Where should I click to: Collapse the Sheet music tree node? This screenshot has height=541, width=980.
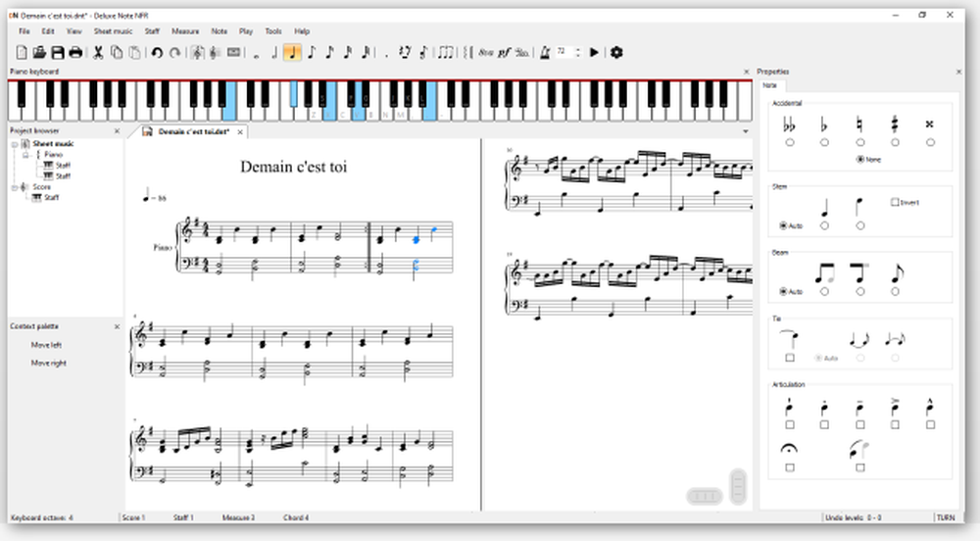tap(15, 144)
